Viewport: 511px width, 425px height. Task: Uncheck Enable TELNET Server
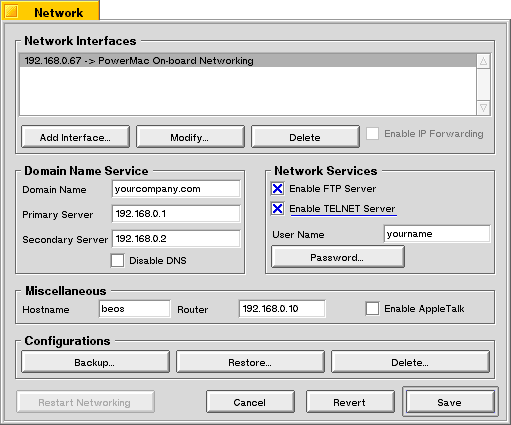277,209
